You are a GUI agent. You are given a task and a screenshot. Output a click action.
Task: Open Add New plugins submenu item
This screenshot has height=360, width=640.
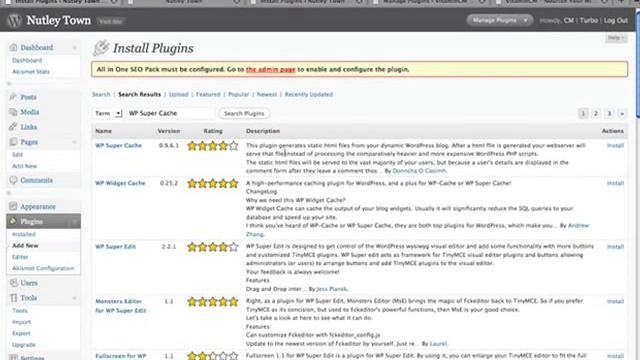(x=25, y=246)
